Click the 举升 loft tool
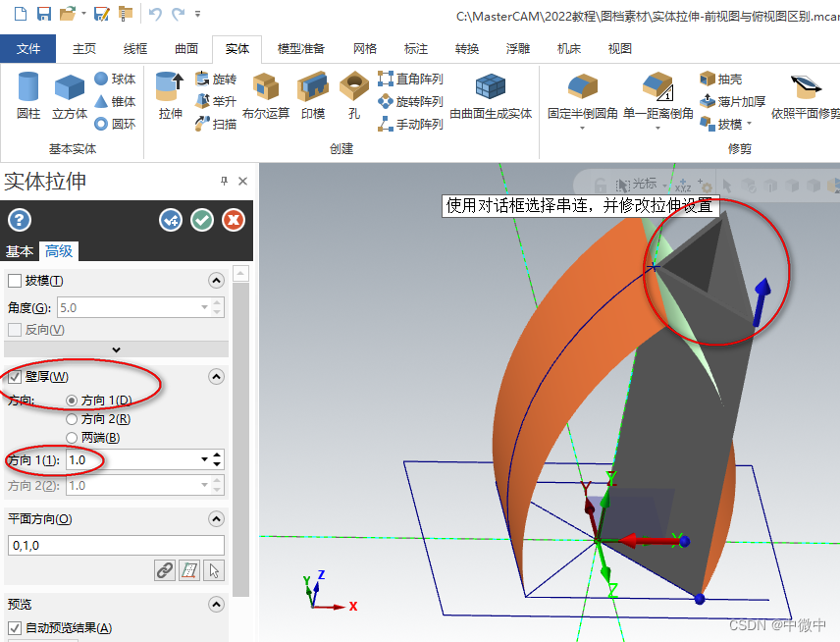The image size is (840, 642). (x=215, y=101)
